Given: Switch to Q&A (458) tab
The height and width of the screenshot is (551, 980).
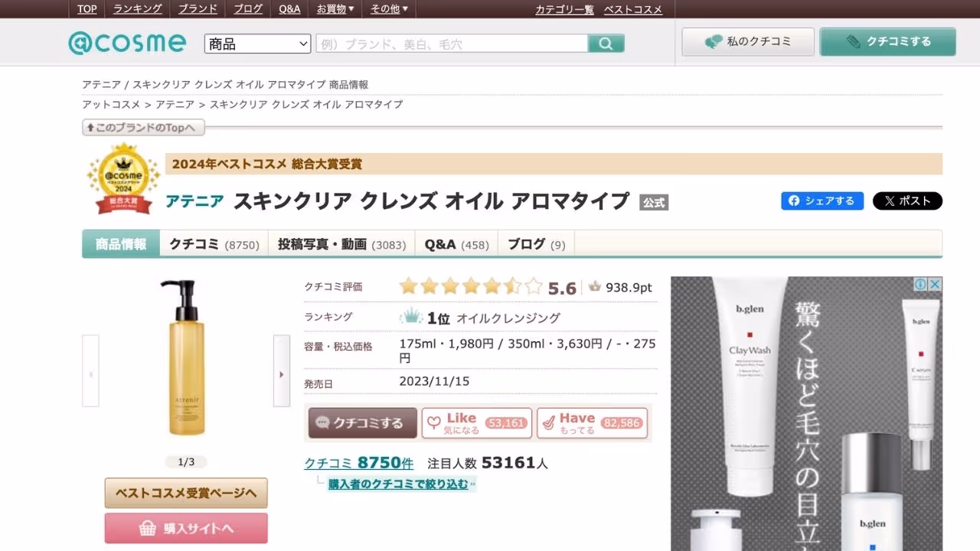Looking at the screenshot, I should pos(456,244).
